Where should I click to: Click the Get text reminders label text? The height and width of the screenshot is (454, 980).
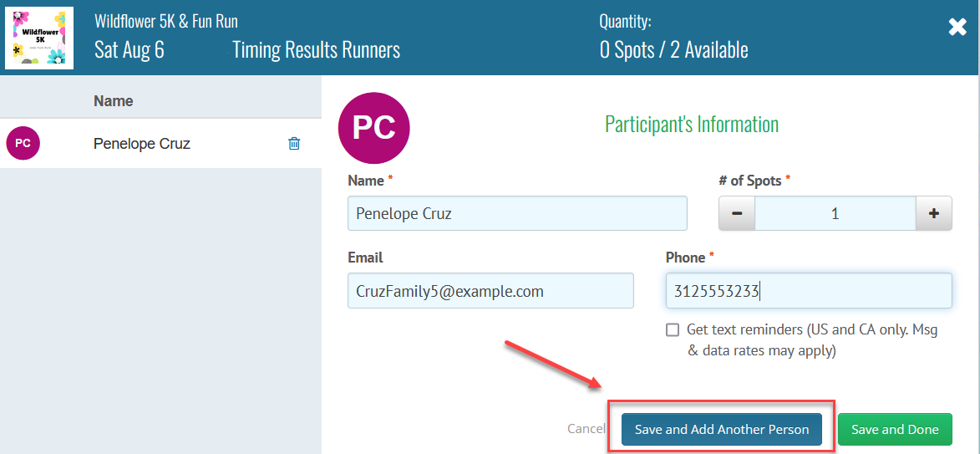[x=811, y=339]
